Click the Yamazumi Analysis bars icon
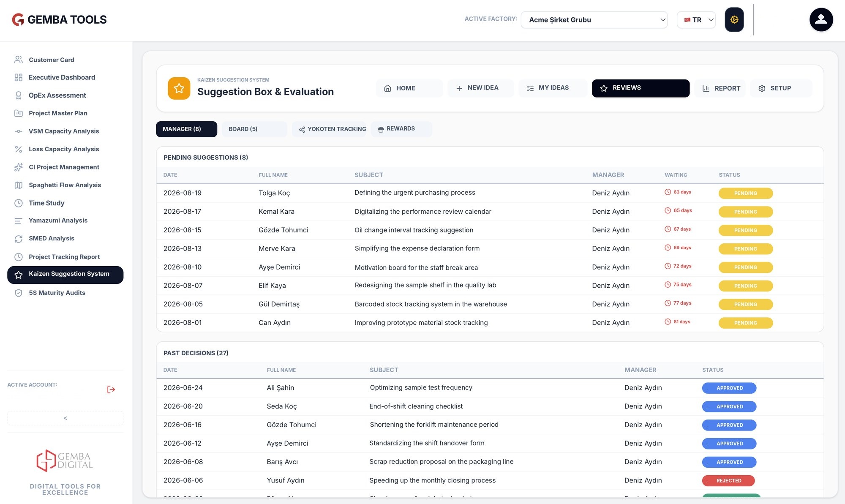Image resolution: width=845 pixels, height=504 pixels. (18, 221)
